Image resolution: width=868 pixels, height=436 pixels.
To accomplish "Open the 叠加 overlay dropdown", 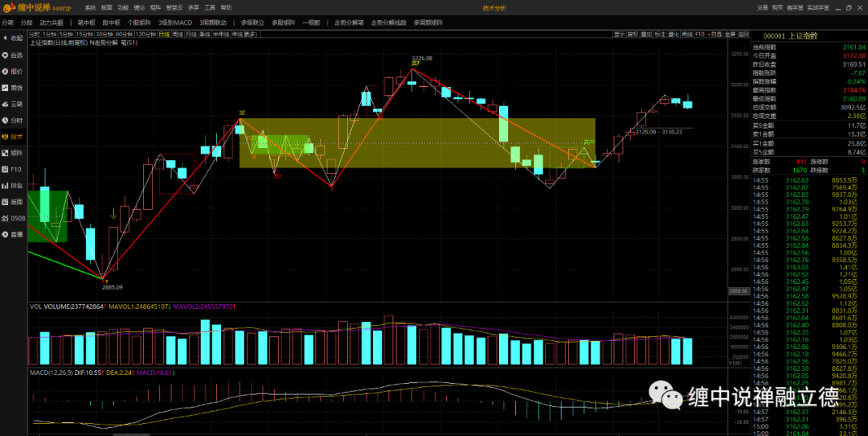I will click(x=646, y=35).
